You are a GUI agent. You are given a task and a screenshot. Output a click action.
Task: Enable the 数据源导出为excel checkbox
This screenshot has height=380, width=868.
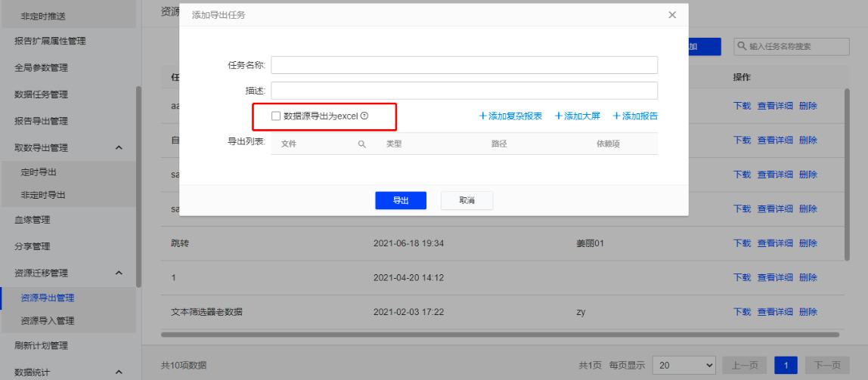276,116
